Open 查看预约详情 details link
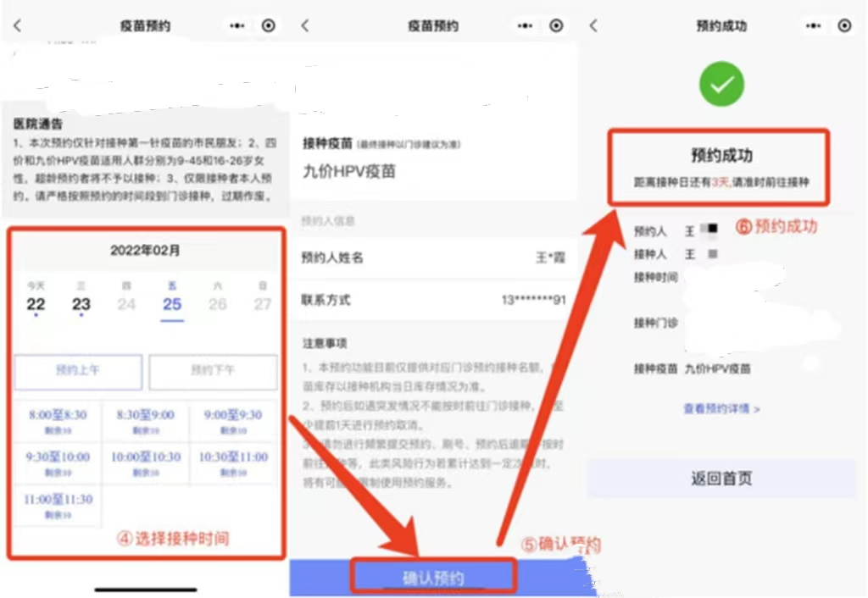Viewport: 868px width, 598px height. 721,409
